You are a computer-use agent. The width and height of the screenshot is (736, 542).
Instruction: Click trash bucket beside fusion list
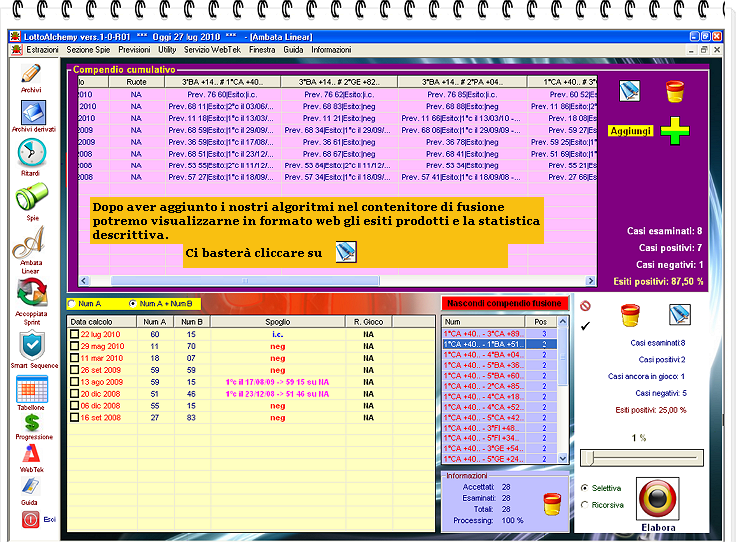pyautogui.click(x=630, y=315)
